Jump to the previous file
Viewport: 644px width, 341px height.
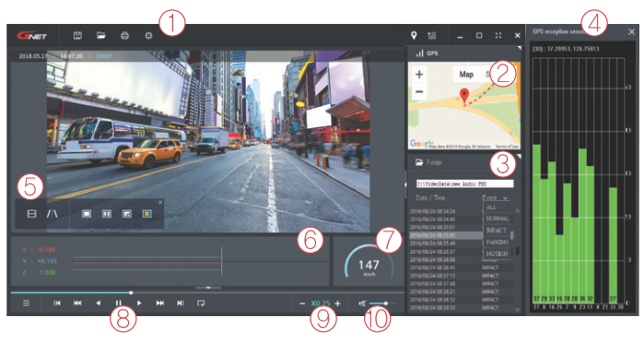click(x=57, y=303)
